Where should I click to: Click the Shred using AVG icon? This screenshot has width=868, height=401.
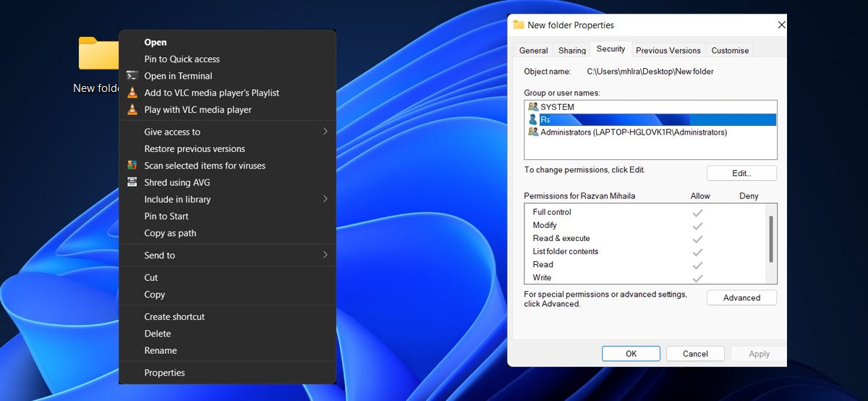pos(132,182)
